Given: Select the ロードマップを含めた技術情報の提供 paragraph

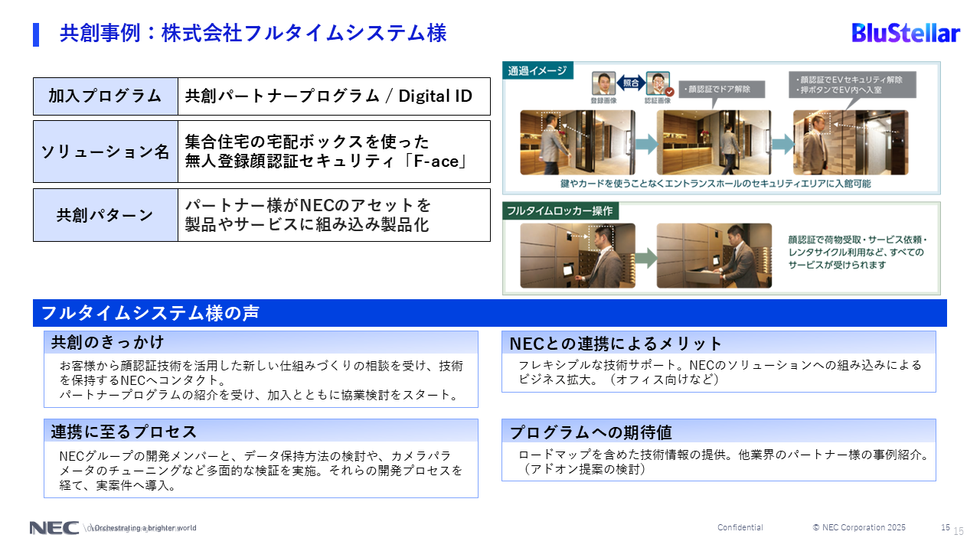Looking at the screenshot, I should click(724, 461).
